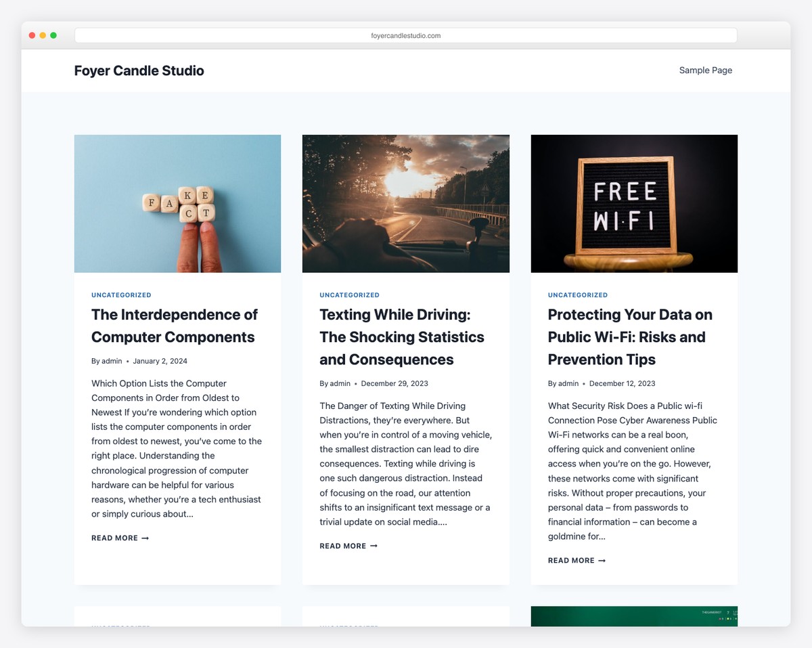The width and height of the screenshot is (812, 648).
Task: Open The Interdependence of Computer Components title
Action: [174, 326]
